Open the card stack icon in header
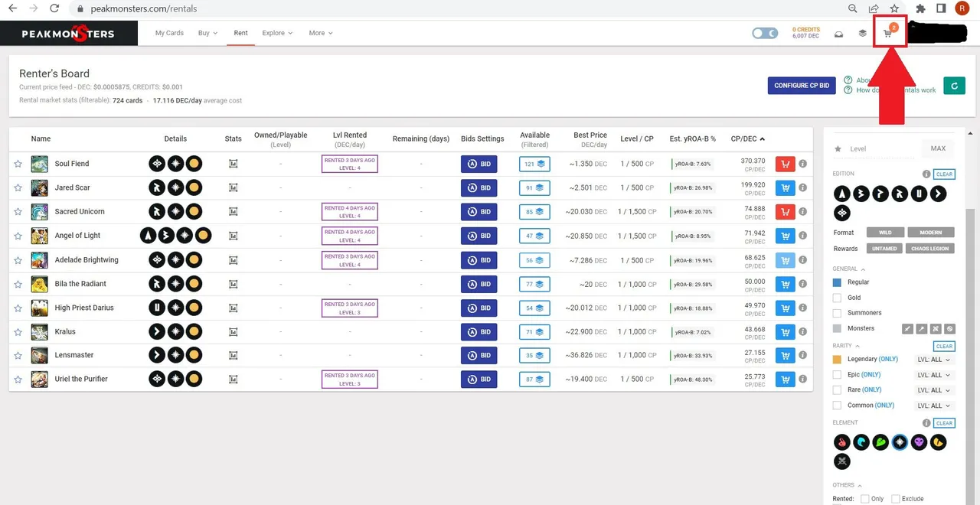The image size is (980, 505). tap(862, 34)
